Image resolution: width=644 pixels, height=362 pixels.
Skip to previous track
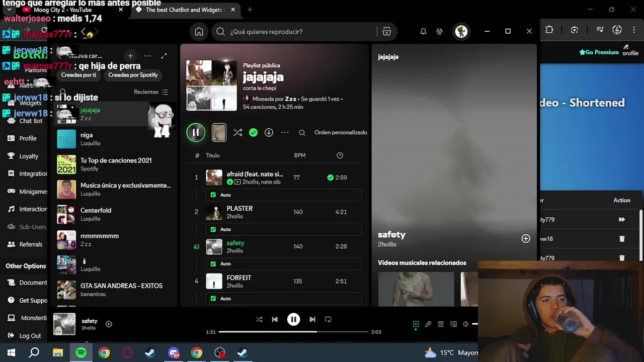pos(275,319)
